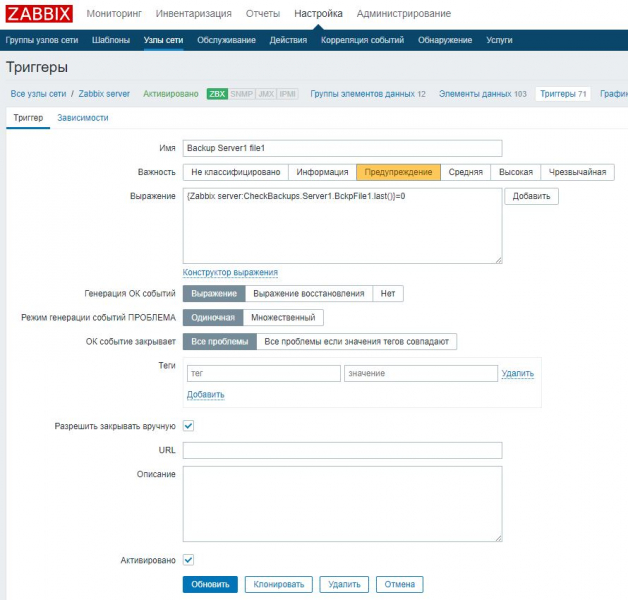Click the ZABBIX logo

38,14
